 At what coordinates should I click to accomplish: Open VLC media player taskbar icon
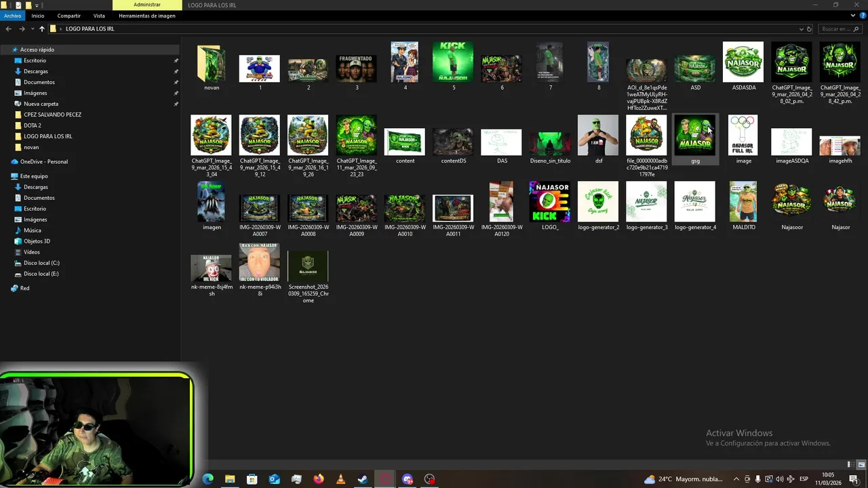point(341,479)
